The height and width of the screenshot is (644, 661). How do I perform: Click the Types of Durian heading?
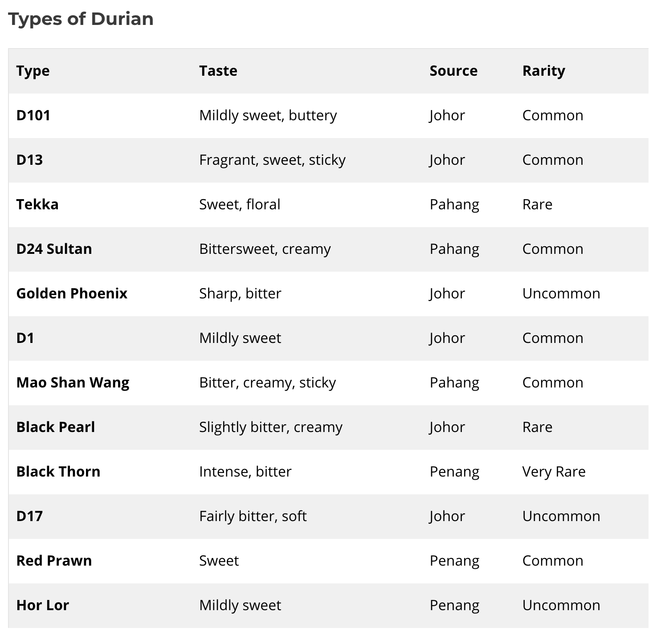(81, 19)
